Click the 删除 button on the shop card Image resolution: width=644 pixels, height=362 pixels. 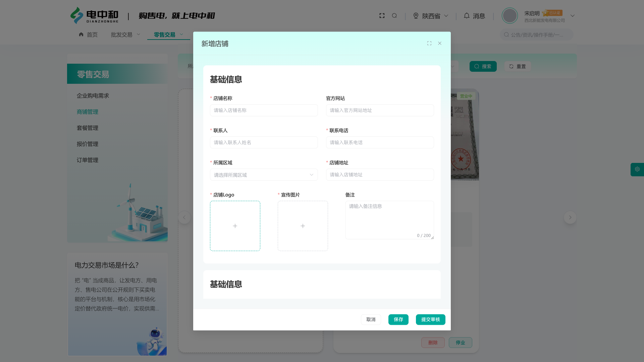point(433,343)
